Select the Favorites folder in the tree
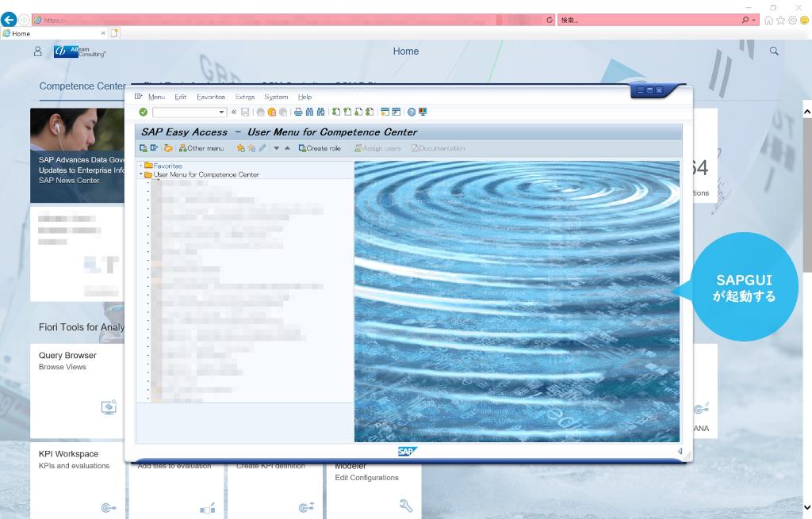The width and height of the screenshot is (812, 519). point(163,166)
